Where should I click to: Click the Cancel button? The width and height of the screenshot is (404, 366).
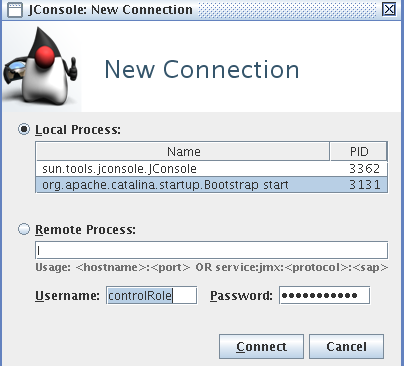click(346, 347)
